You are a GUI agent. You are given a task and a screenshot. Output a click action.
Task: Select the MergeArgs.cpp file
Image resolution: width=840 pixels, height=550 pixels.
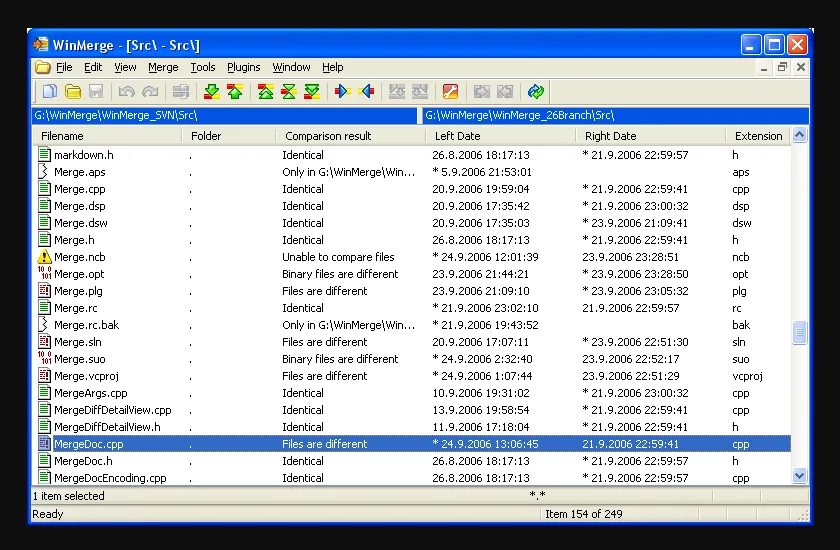click(x=91, y=393)
